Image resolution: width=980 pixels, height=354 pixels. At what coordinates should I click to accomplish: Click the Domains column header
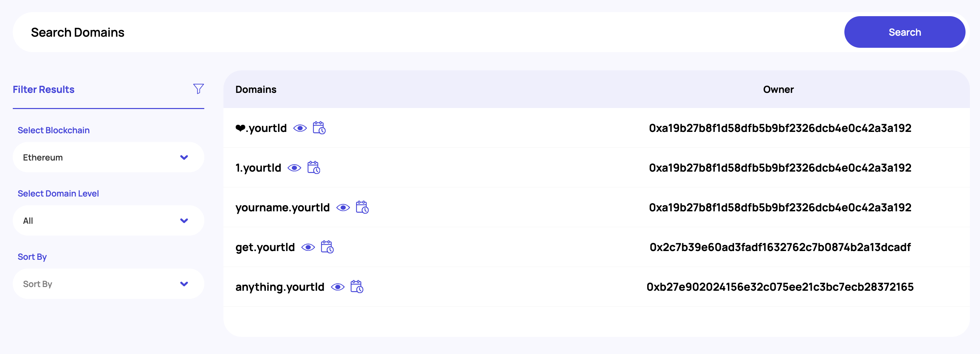(x=256, y=90)
